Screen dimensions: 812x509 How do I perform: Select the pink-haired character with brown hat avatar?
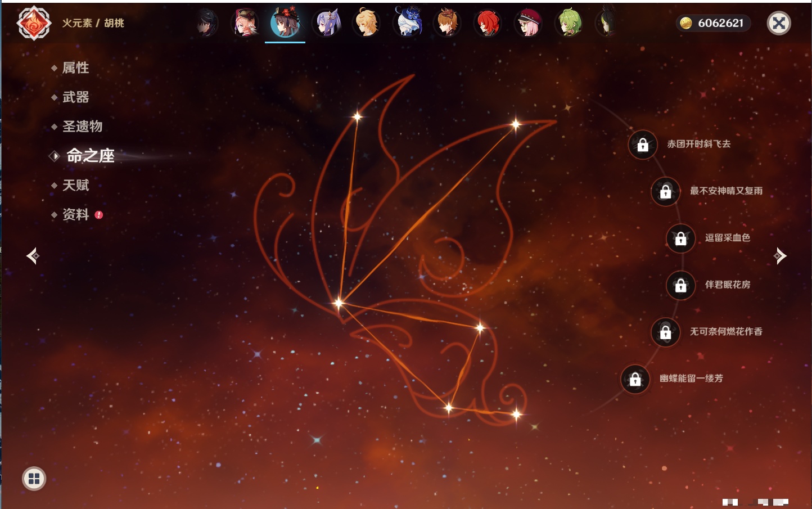(245, 23)
